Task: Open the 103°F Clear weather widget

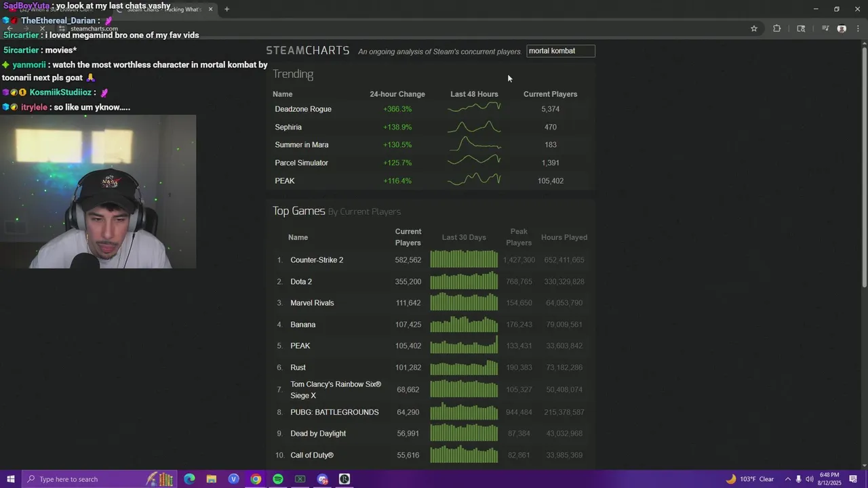Action: (x=750, y=479)
